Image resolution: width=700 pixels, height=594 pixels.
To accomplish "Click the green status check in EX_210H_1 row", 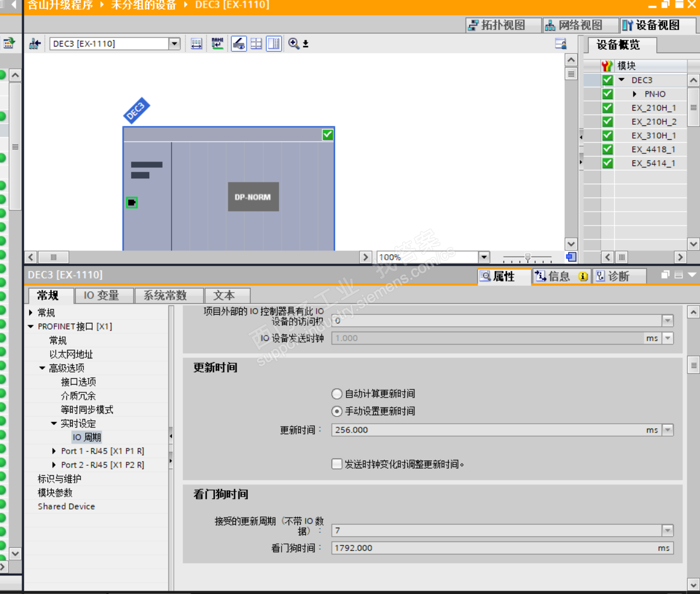I will point(607,108).
